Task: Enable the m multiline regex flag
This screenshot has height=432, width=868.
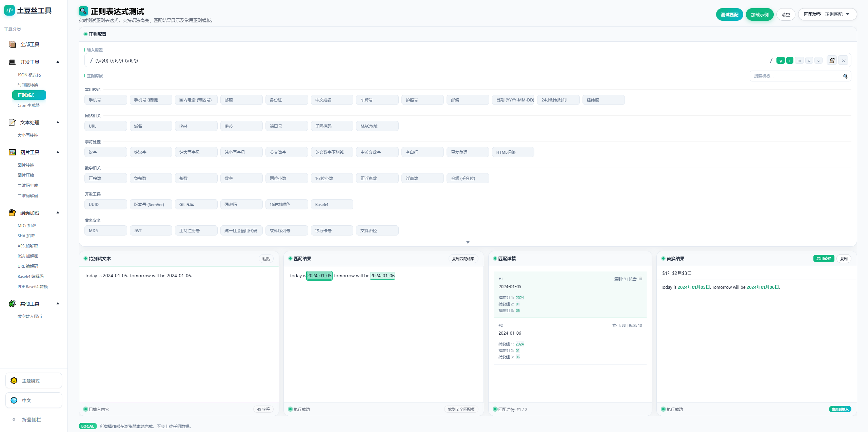Action: click(799, 60)
